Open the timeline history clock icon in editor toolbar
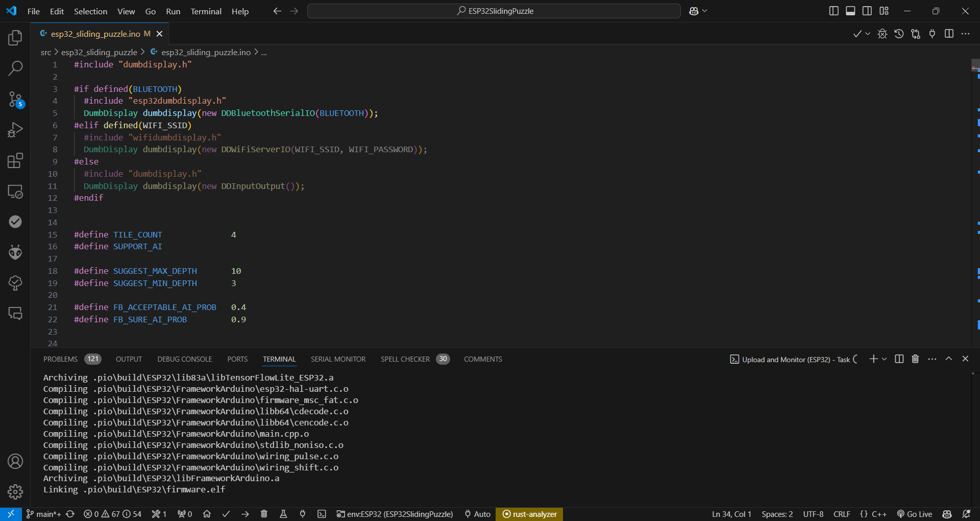Image resolution: width=980 pixels, height=521 pixels. 899,34
